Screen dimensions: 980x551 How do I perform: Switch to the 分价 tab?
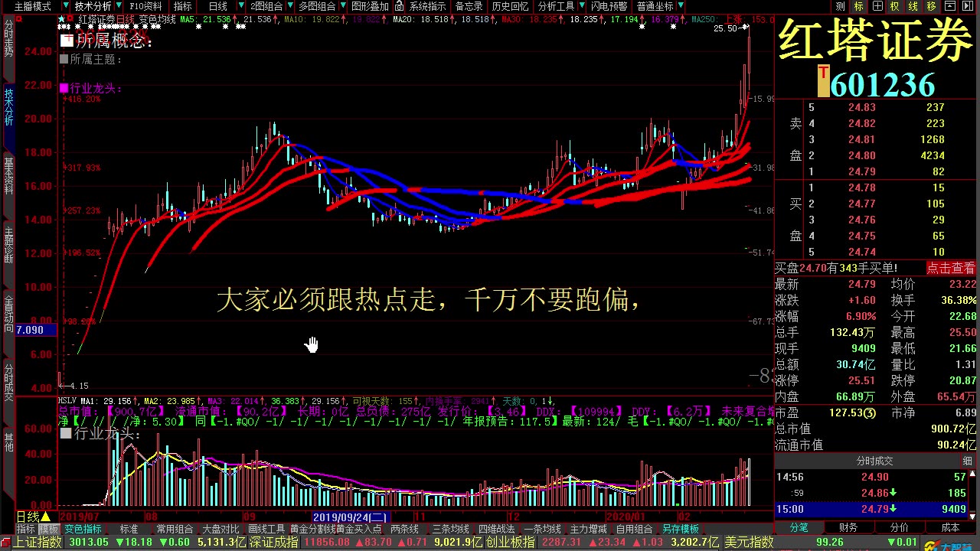(x=899, y=527)
